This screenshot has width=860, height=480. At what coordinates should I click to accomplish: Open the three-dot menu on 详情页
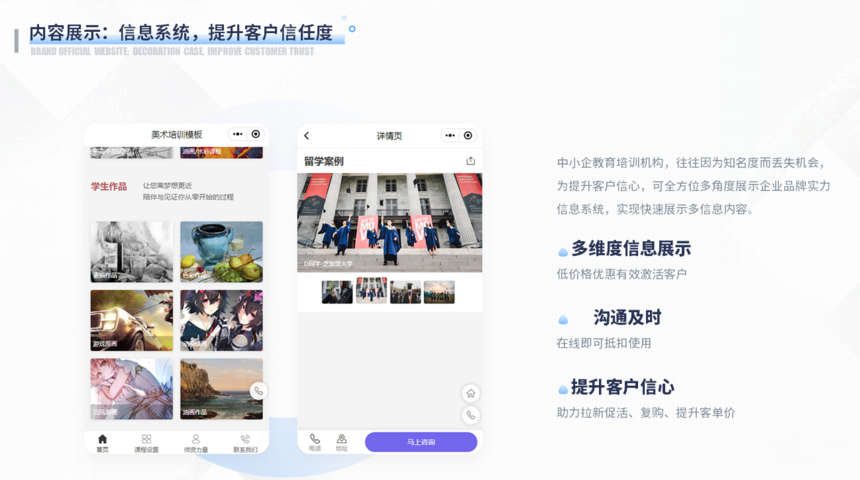click(x=450, y=136)
